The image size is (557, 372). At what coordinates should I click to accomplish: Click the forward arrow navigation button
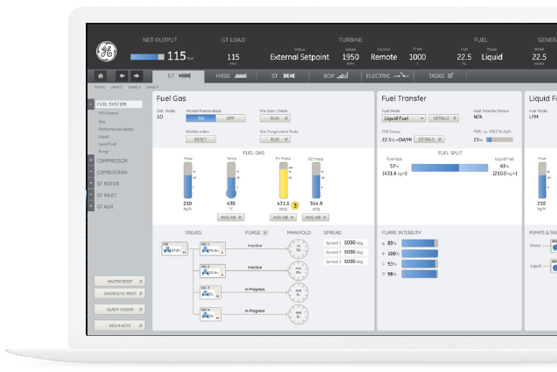click(x=136, y=76)
